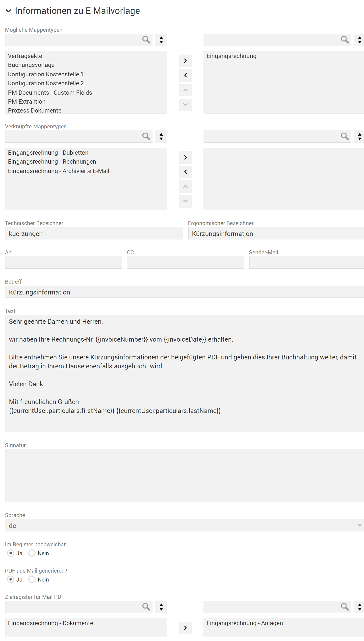The height and width of the screenshot is (641, 364).
Task: Click the An recipient field
Action: pos(63,262)
